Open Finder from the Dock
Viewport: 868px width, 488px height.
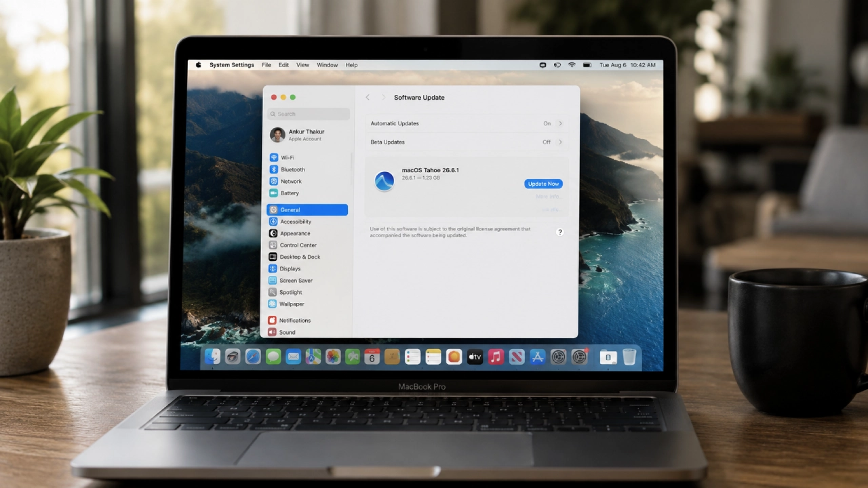tap(212, 357)
